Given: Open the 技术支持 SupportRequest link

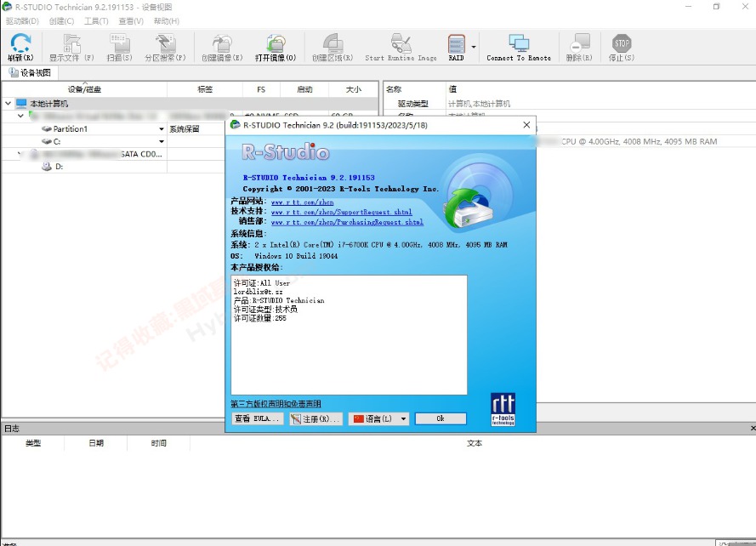Looking at the screenshot, I should click(341, 213).
